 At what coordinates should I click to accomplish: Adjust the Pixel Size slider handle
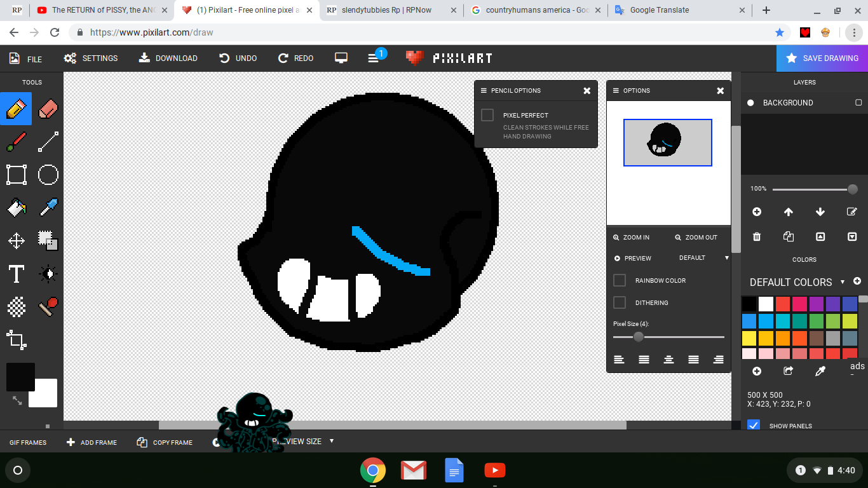click(639, 337)
